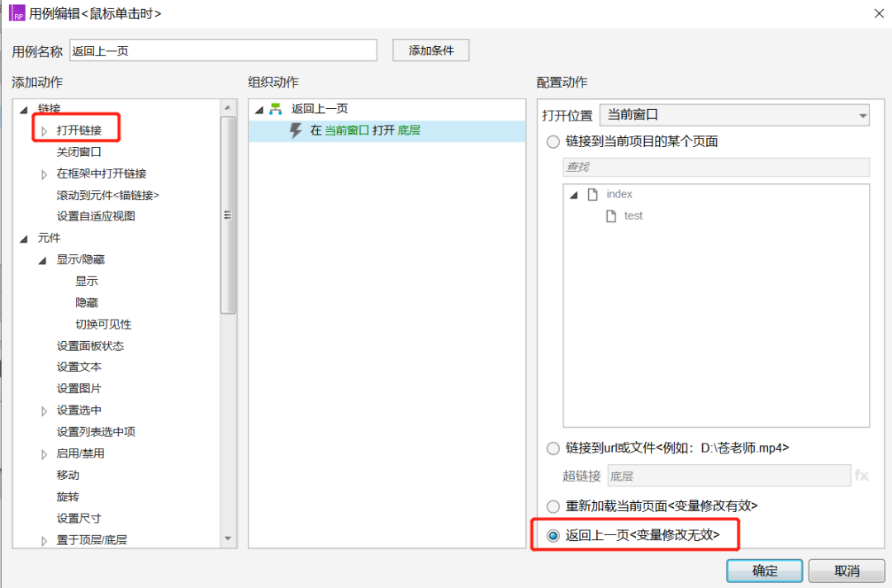Click the fx button beside hyperlink field
Screen dimensions: 892x588
click(x=861, y=476)
